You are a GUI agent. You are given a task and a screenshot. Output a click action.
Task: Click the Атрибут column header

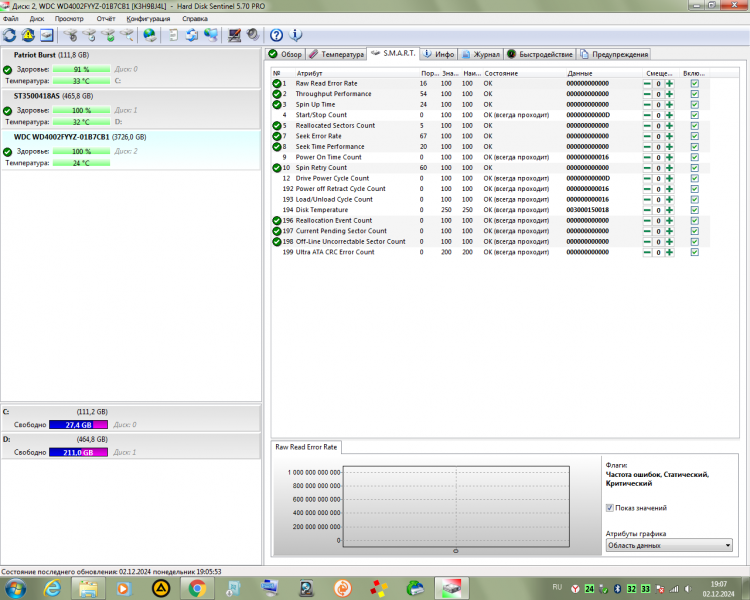pos(356,73)
